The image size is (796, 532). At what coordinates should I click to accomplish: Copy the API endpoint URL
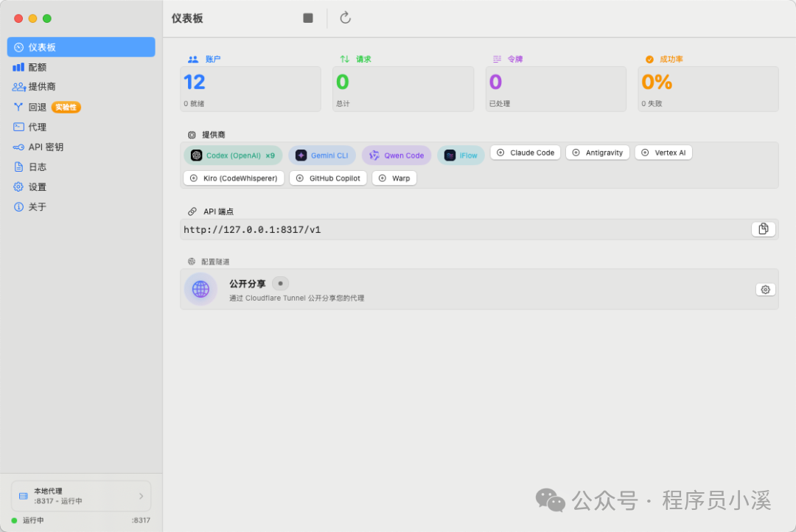tap(764, 229)
